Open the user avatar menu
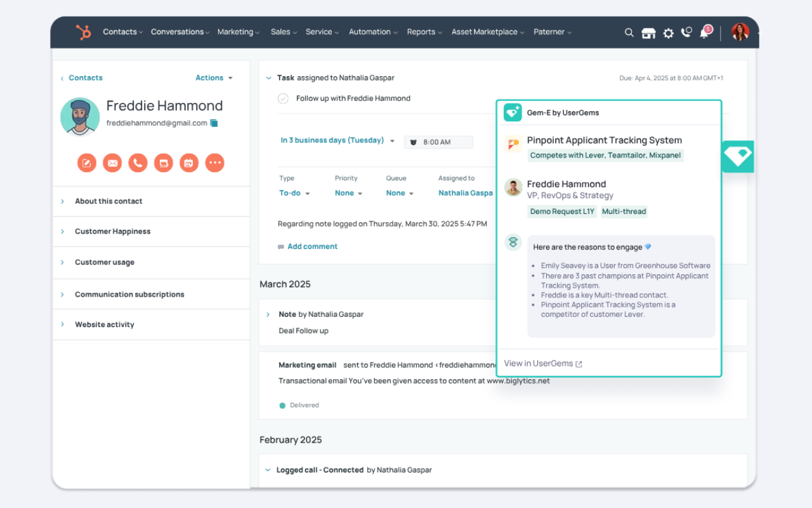The width and height of the screenshot is (812, 508). [740, 32]
